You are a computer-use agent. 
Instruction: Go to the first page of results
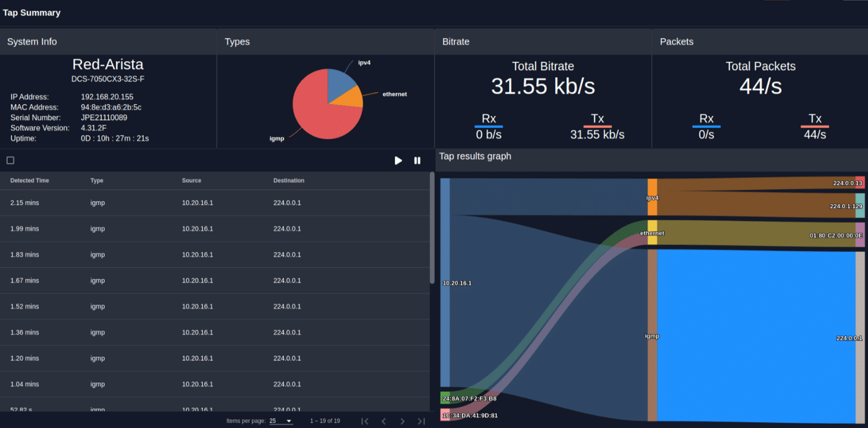(365, 421)
